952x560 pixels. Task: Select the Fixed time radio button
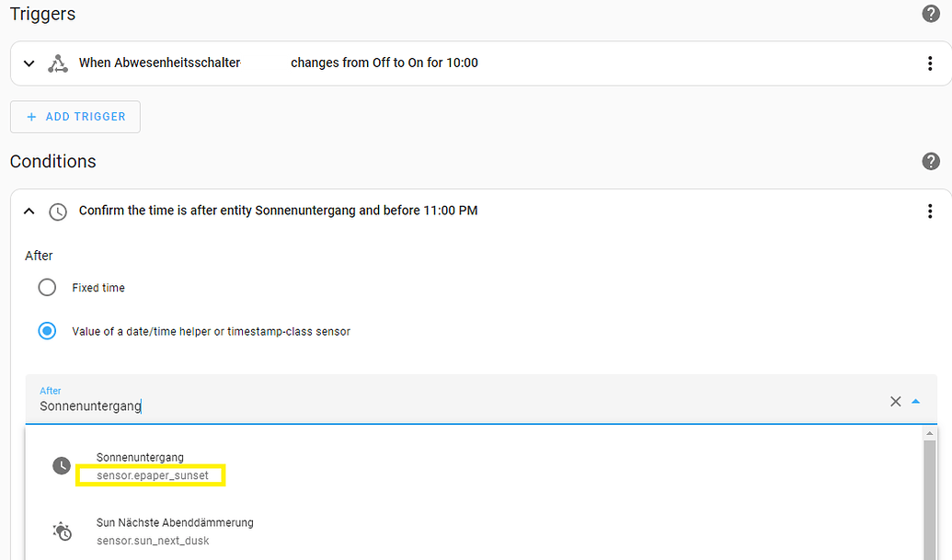[x=47, y=287]
